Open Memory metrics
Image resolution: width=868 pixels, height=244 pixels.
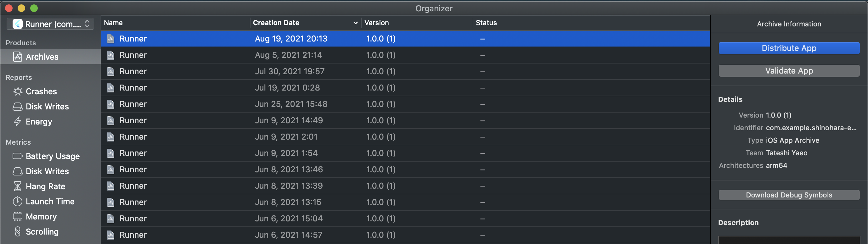(41, 216)
